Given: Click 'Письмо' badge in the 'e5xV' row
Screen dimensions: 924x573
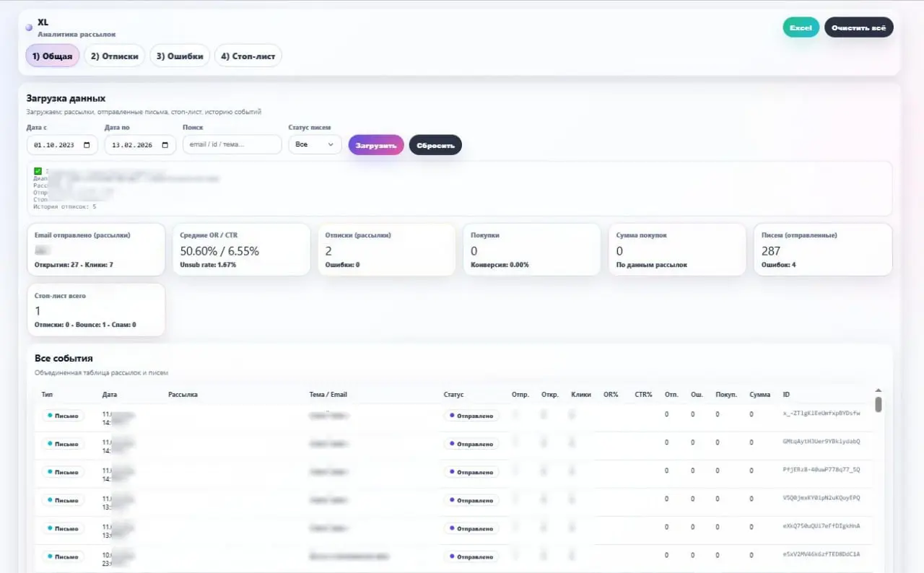Looking at the screenshot, I should (63, 556).
